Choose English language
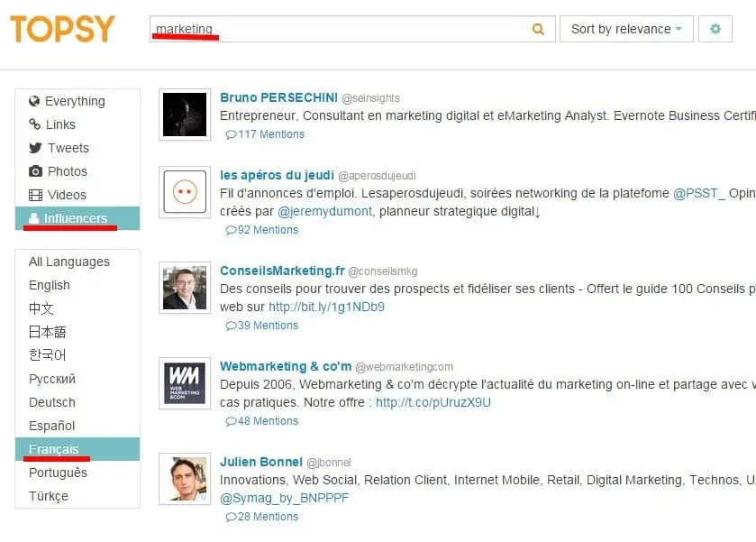Viewport: 756px width, 542px height. 77,285
